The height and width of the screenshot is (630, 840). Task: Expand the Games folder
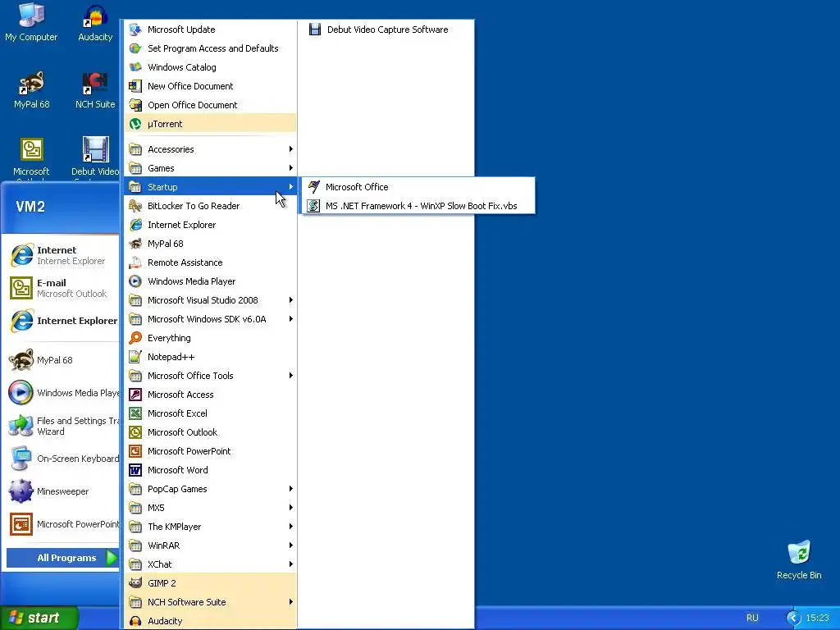tap(210, 168)
